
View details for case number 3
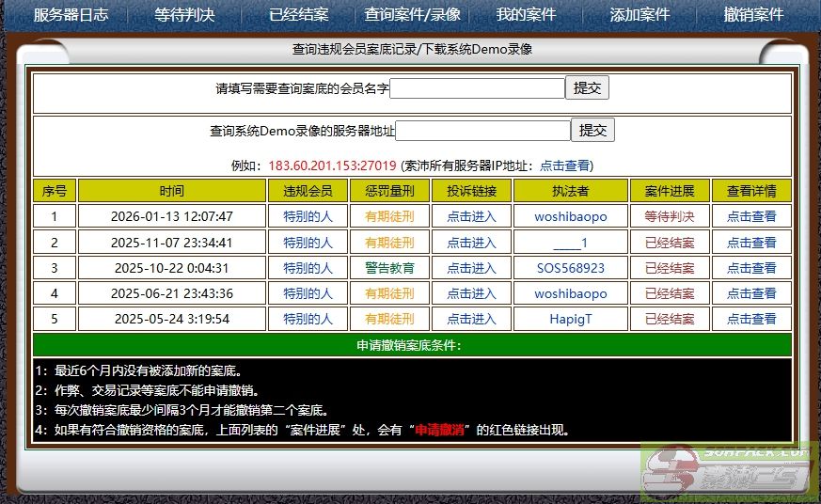750,268
